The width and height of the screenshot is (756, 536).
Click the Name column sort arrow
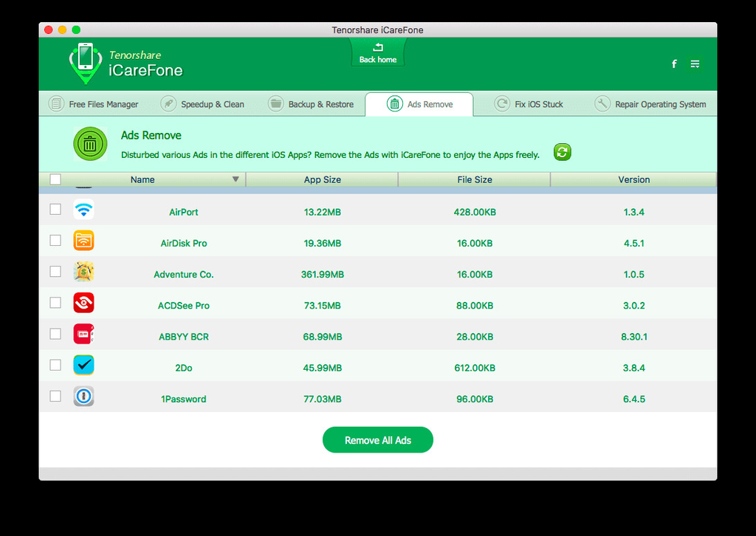236,179
